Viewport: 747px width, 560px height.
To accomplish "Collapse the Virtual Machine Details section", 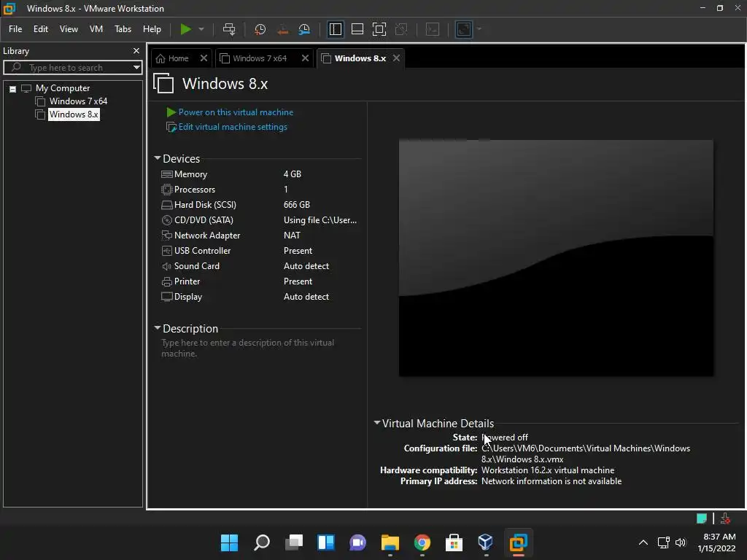I will 377,423.
